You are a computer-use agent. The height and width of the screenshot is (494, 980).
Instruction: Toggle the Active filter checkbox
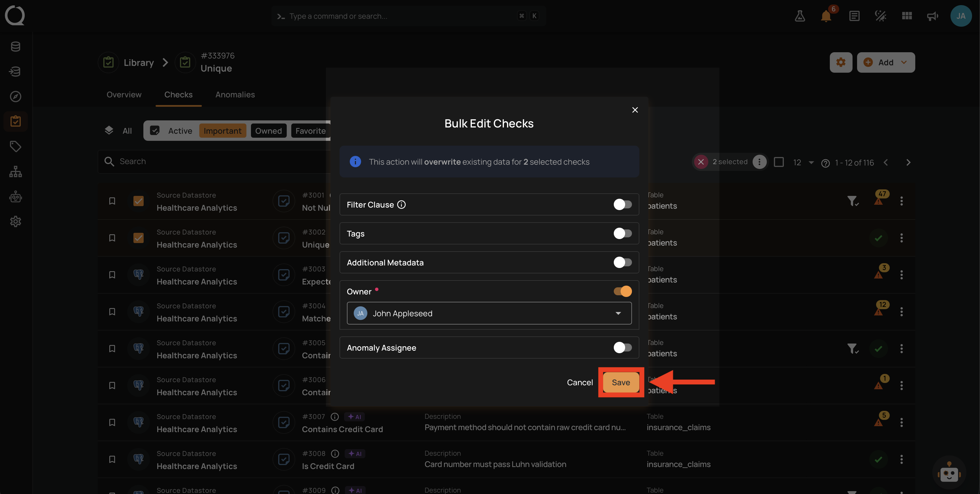pos(155,131)
